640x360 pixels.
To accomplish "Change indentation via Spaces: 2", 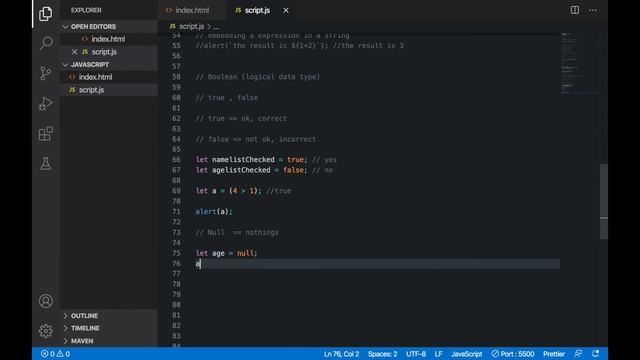I will coord(382,354).
